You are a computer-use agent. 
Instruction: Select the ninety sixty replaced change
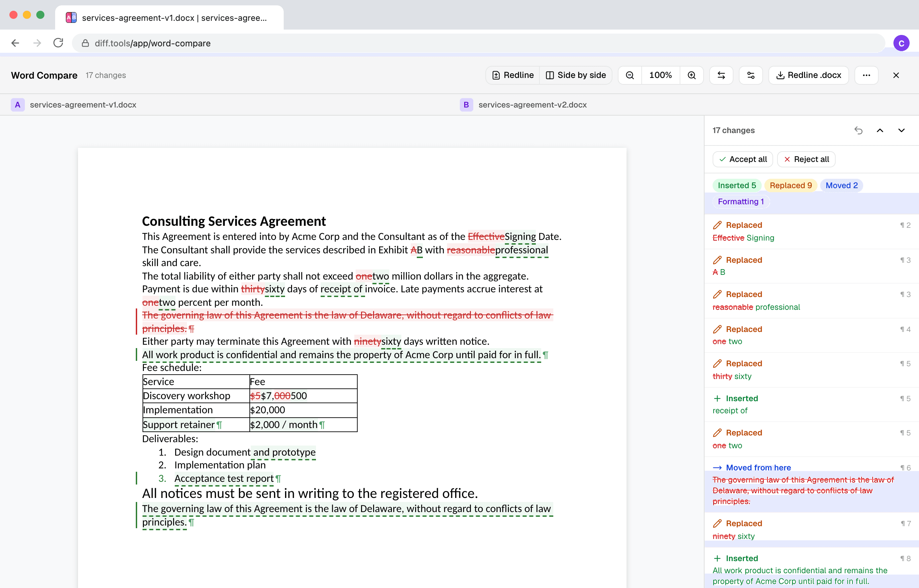click(x=811, y=530)
